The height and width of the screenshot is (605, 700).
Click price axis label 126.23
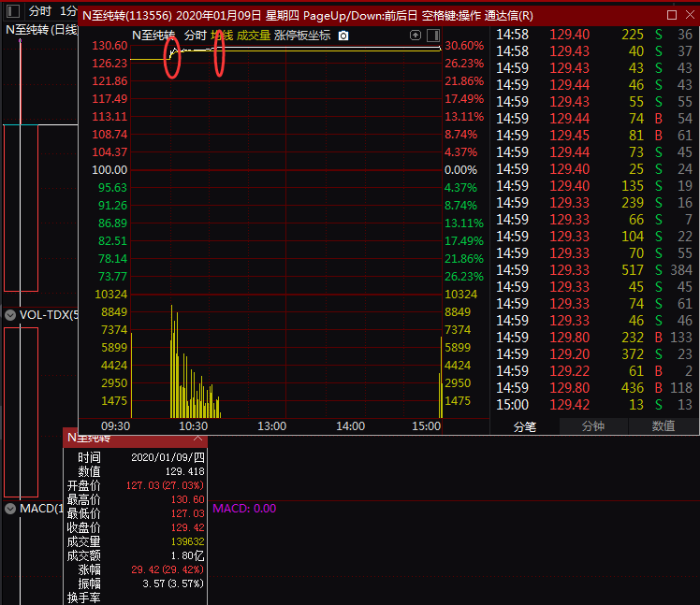point(109,64)
